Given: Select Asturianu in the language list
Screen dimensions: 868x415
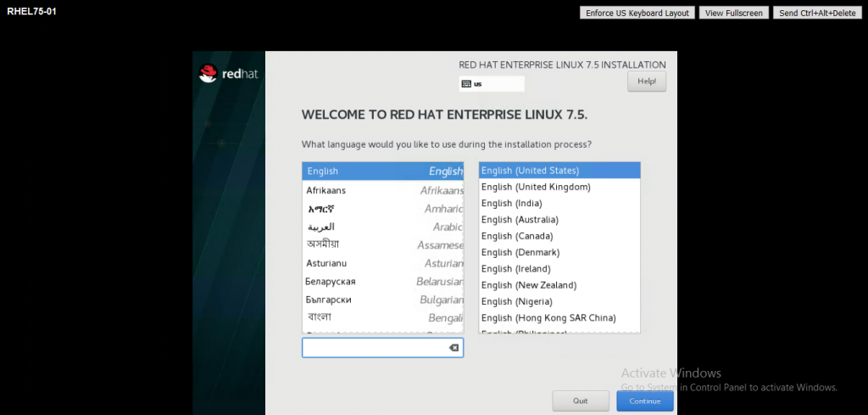Looking at the screenshot, I should tap(382, 263).
